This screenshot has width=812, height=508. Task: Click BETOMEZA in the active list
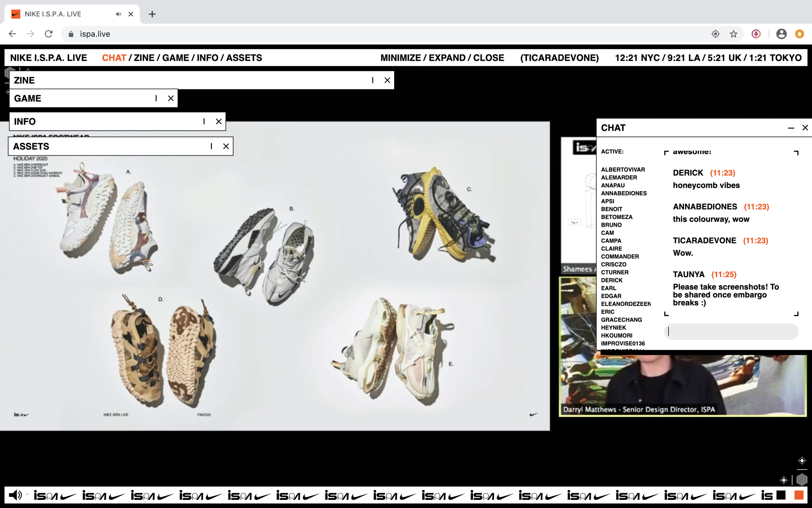click(x=617, y=217)
